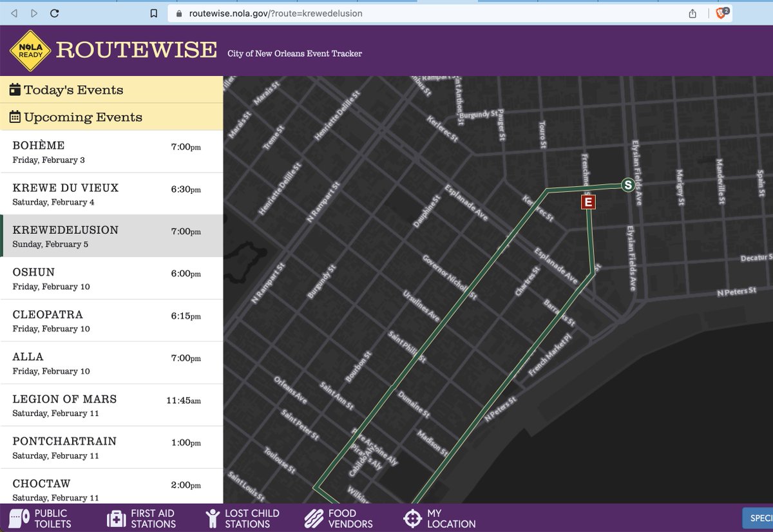
Task: Click 'City of New Orleans Event Tracker' text
Action: tap(294, 53)
